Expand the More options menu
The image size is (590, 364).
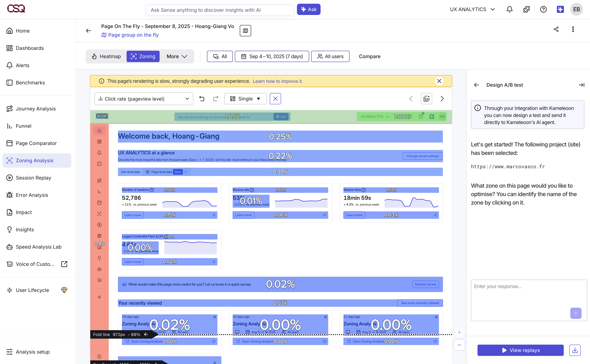coord(177,56)
